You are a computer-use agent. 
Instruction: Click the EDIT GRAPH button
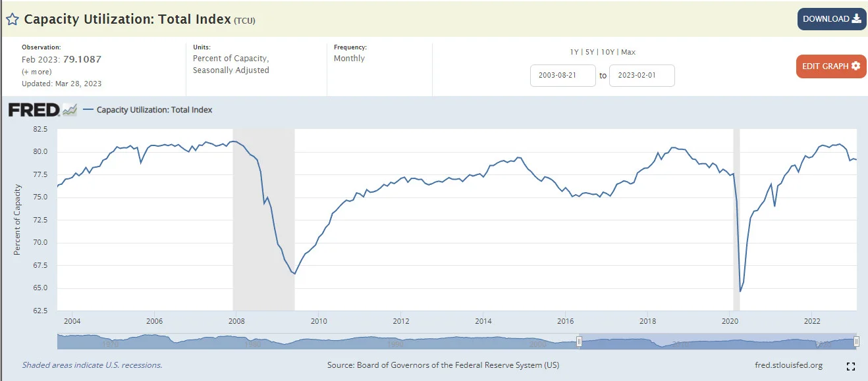click(x=831, y=66)
